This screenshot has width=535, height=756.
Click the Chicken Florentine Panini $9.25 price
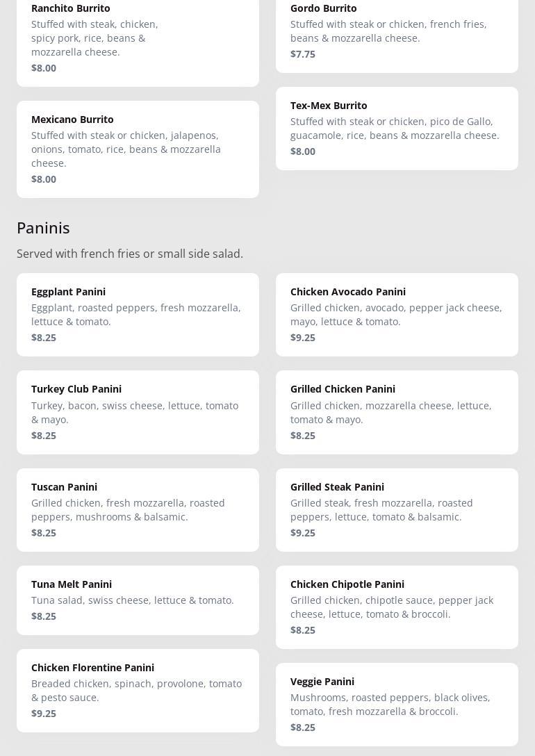(44, 714)
